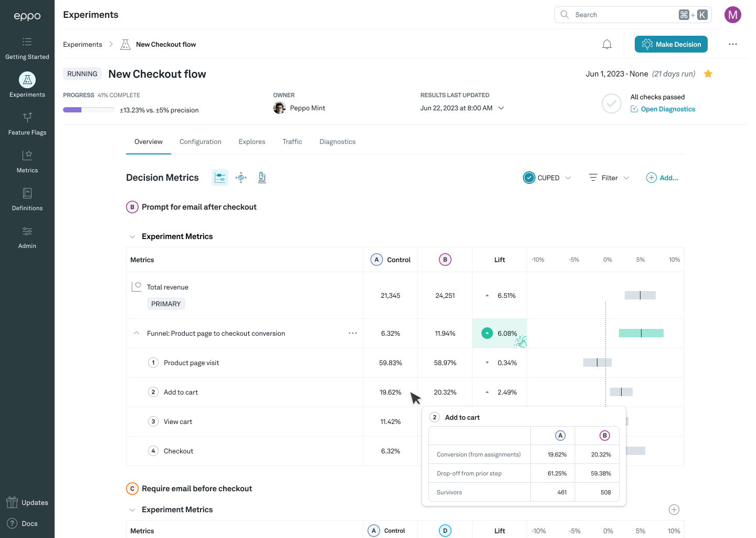Open the funnel row three-dot menu
The height and width of the screenshot is (538, 756).
(353, 333)
